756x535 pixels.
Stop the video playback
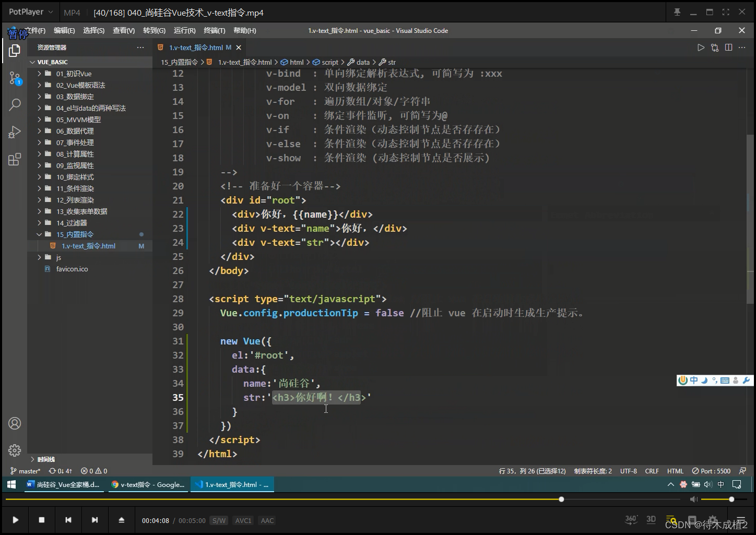click(42, 520)
